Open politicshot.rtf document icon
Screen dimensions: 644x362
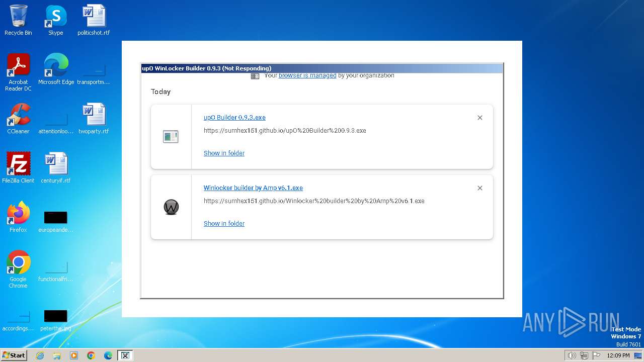(x=94, y=20)
